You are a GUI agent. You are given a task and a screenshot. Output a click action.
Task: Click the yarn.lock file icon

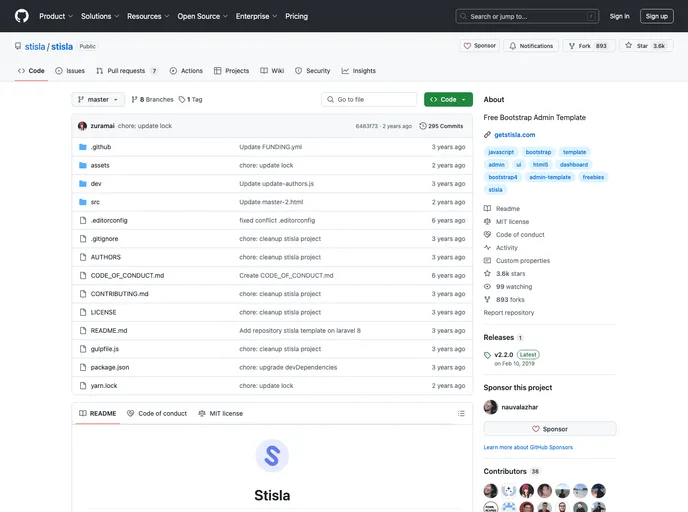[x=82, y=386]
